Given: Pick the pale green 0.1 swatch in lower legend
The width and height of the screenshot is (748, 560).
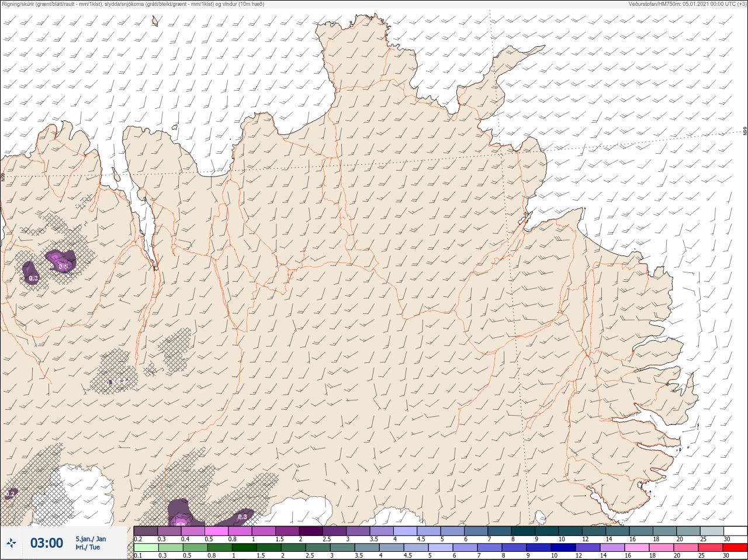Looking at the screenshot, I should tap(146, 548).
